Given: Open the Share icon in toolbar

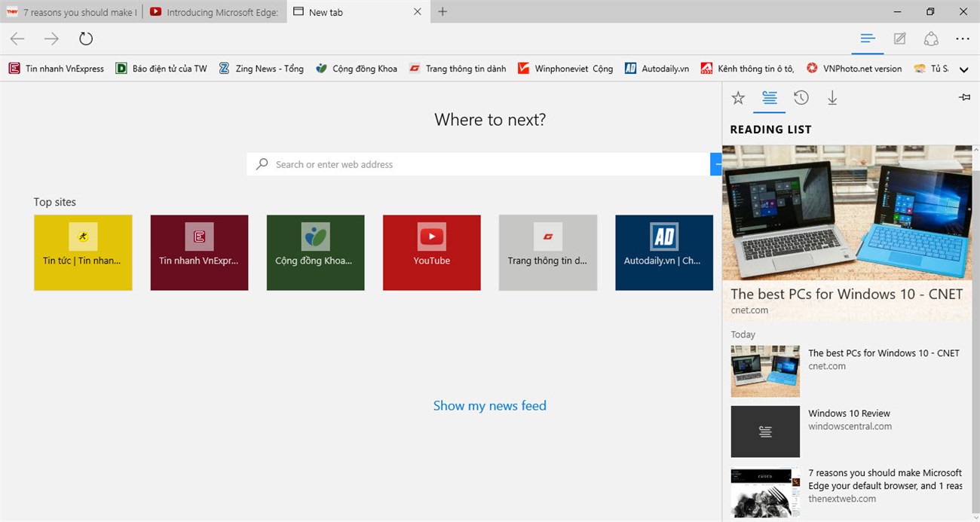Looking at the screenshot, I should coord(931,38).
